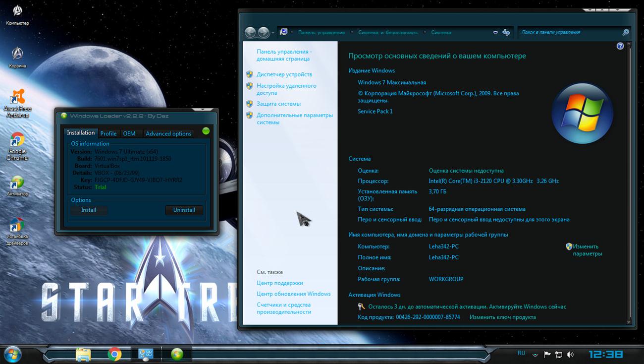
Task: Select the 64-разрядная операционная система text
Action: pyautogui.click(x=477, y=209)
